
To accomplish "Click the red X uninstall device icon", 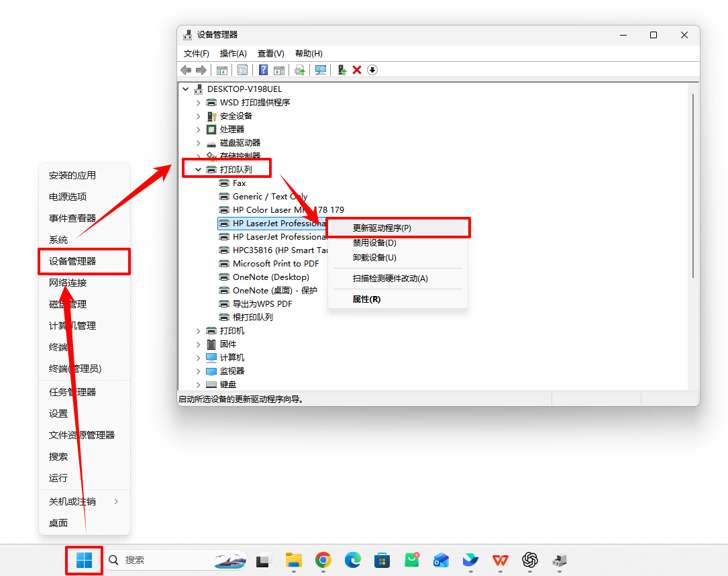I will point(357,70).
